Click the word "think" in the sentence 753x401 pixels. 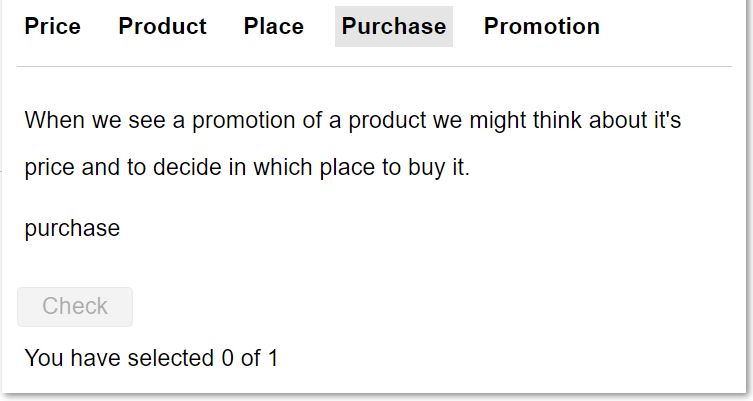[557, 120]
